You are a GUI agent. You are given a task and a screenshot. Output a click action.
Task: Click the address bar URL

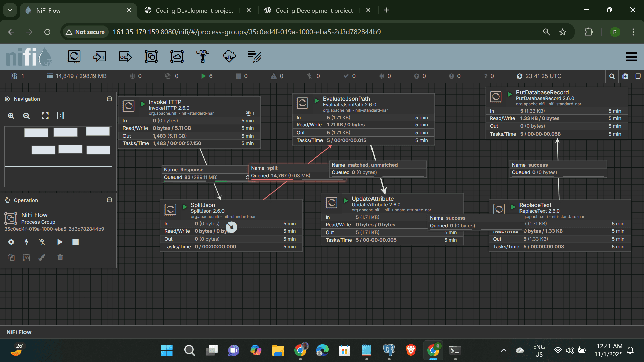[247, 32]
